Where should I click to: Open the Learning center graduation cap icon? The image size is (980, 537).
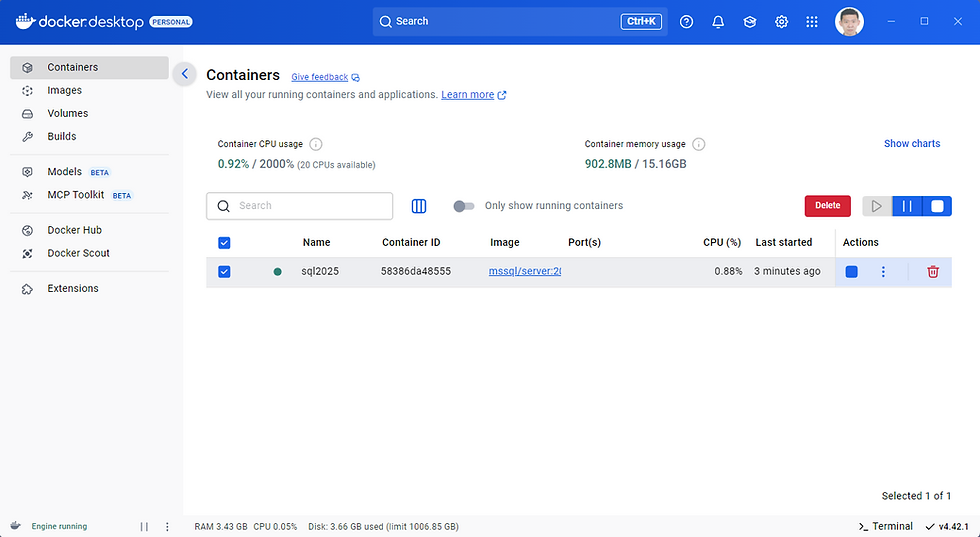pos(749,22)
